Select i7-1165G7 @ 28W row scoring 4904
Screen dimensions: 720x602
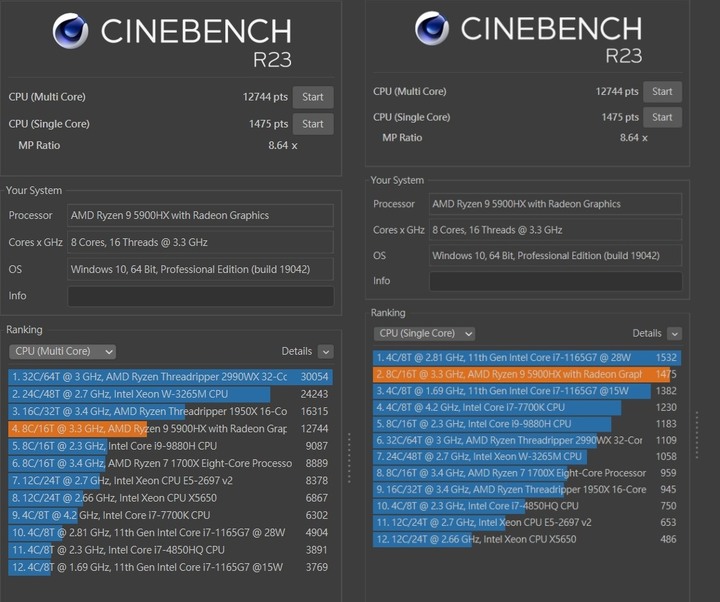(170, 533)
